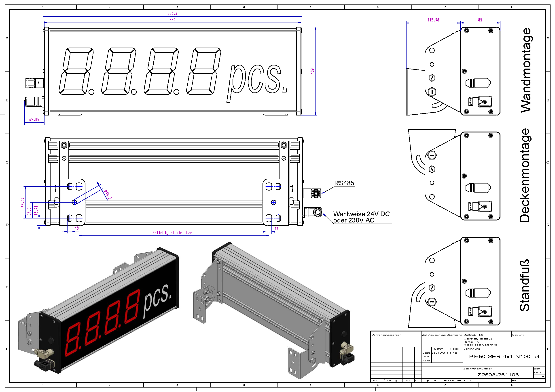This screenshot has width=555, height=392.
Task: Click the 550 width dimension text
Action: (x=172, y=20)
